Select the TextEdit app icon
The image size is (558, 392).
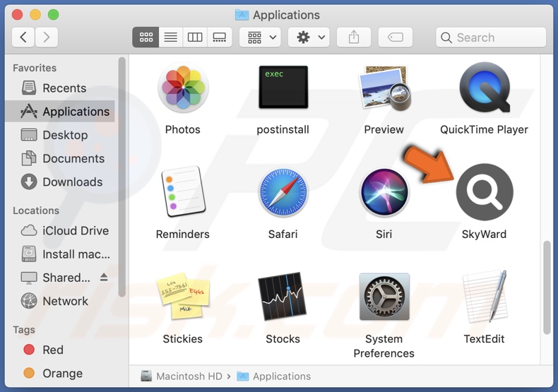[x=485, y=296]
